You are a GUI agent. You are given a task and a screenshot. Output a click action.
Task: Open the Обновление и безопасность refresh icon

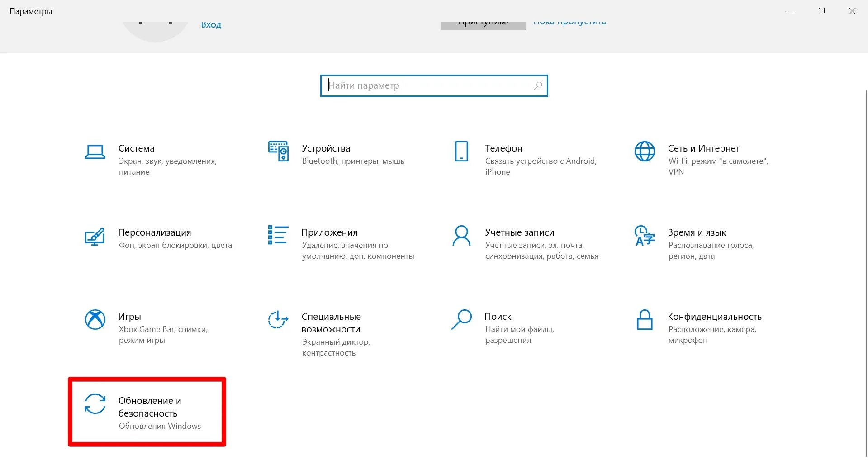click(95, 403)
